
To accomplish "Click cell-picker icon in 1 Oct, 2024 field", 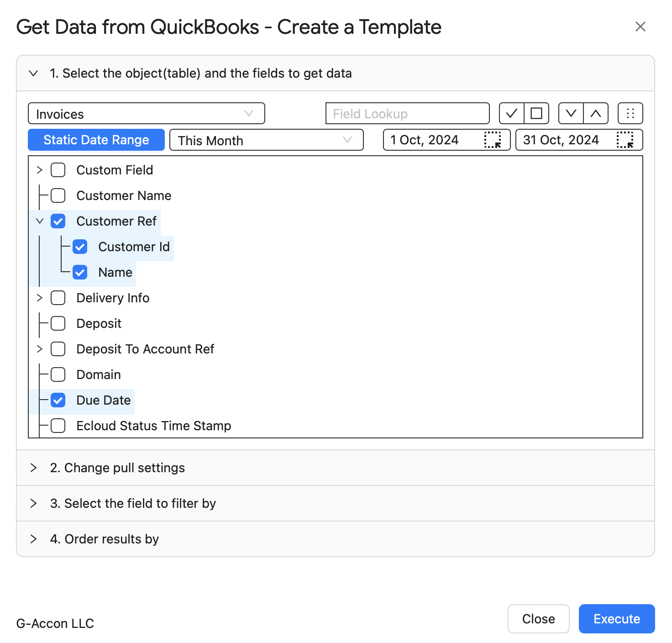I will click(493, 140).
